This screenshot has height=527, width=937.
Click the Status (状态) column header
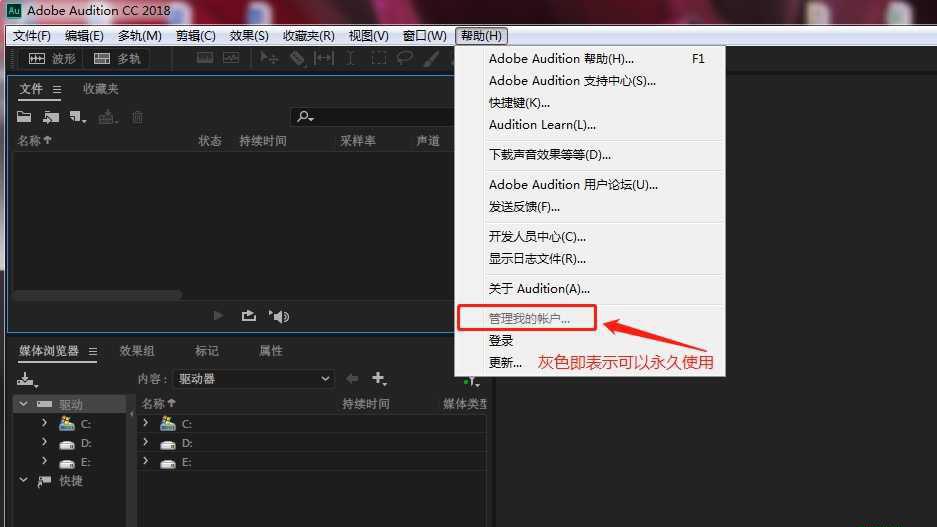coord(210,141)
